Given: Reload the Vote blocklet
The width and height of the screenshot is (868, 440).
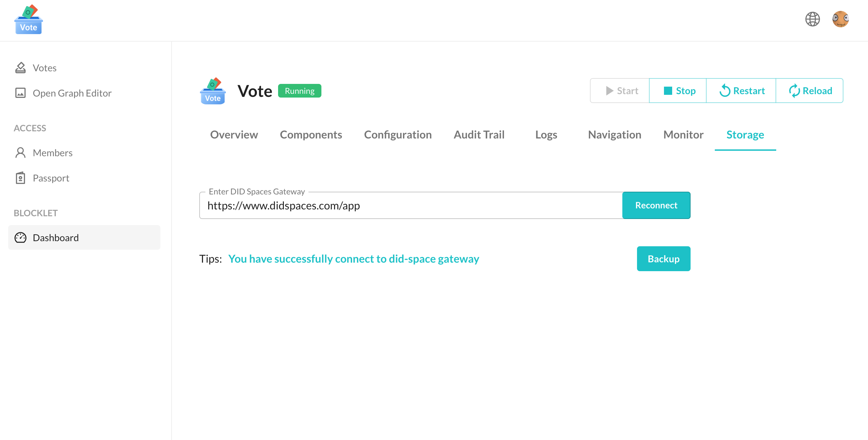Looking at the screenshot, I should (810, 91).
